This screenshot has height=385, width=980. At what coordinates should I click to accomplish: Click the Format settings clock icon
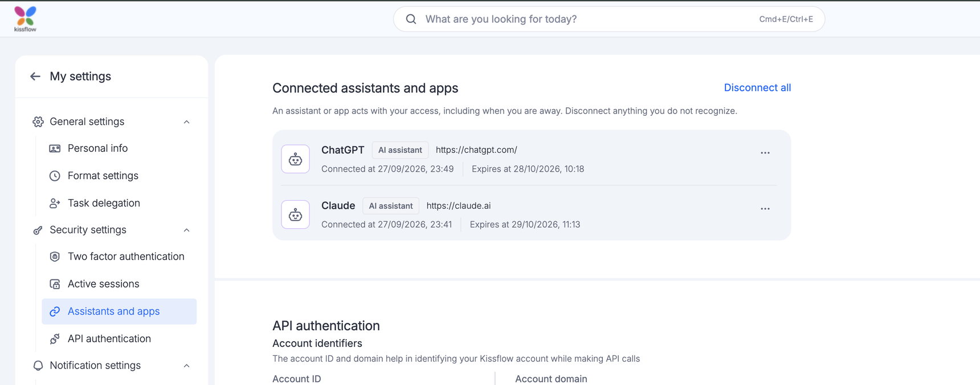coord(55,176)
